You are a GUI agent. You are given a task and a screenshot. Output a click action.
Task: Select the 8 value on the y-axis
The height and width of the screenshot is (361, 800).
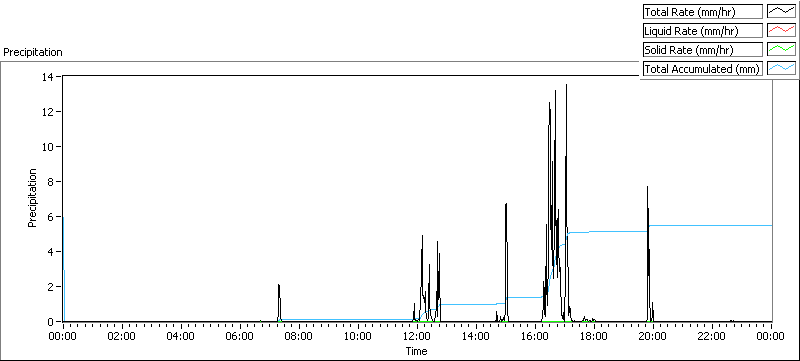point(52,182)
